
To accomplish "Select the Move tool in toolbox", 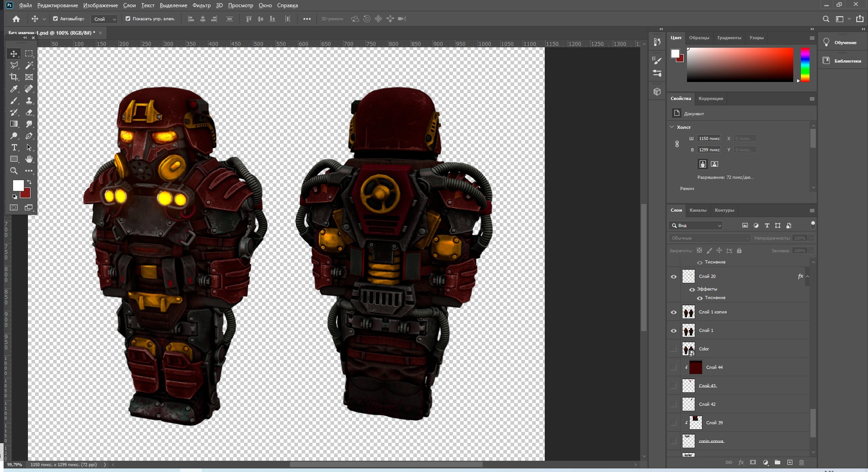I will click(14, 54).
